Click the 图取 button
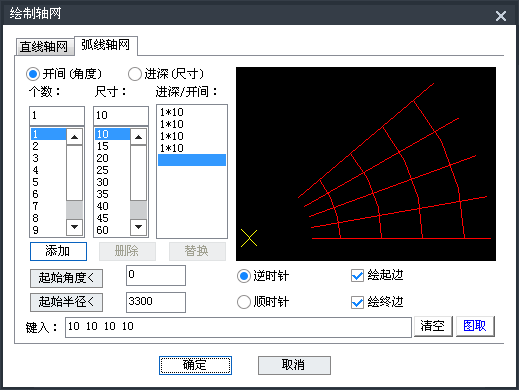 pos(475,326)
